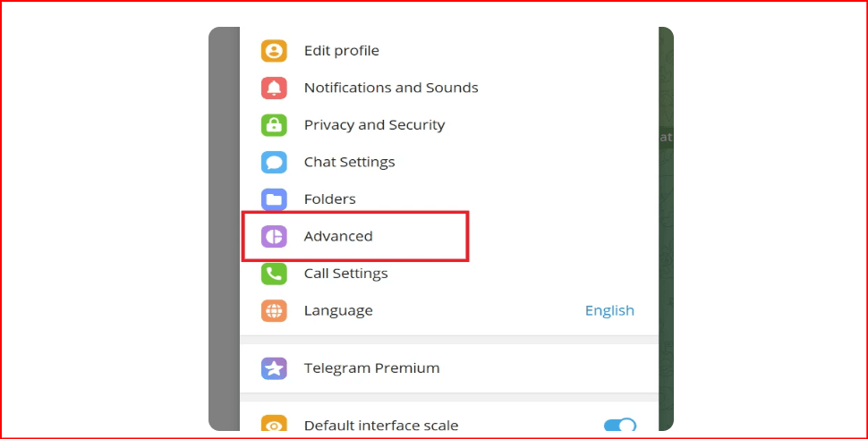The height and width of the screenshot is (439, 868).
Task: Click the Edit profile person icon
Action: coord(274,51)
